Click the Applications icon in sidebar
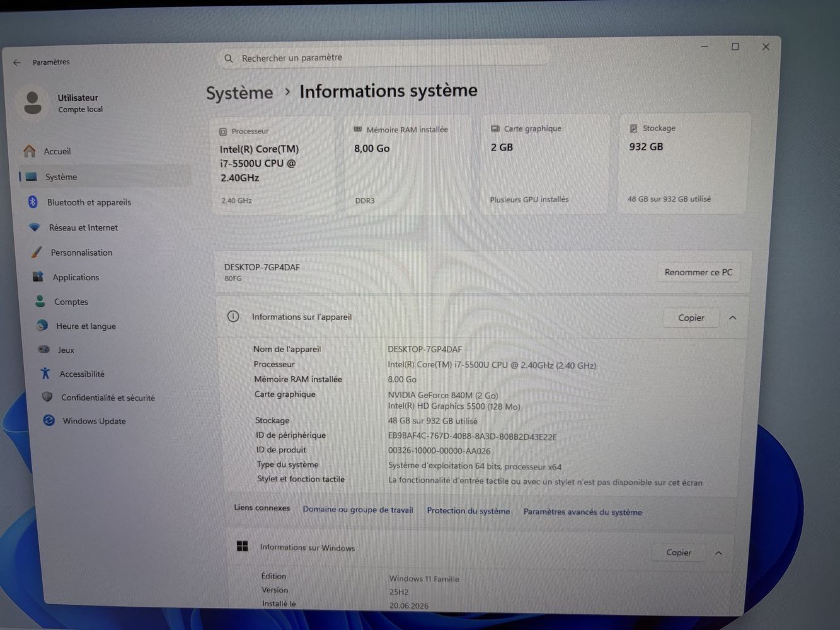 pos(38,277)
